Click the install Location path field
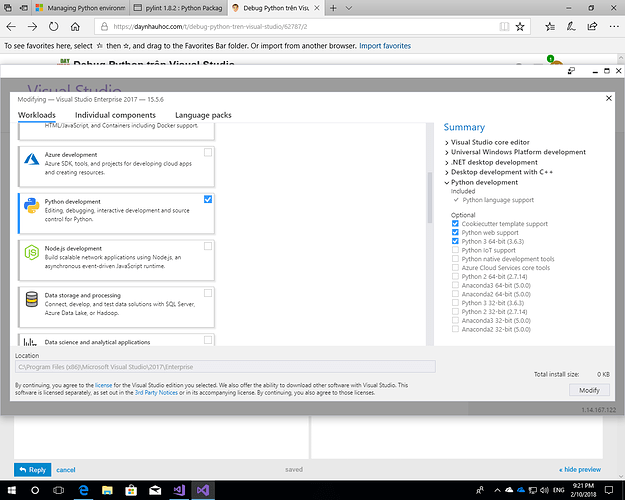Viewport: 625px width, 500px height. pos(225,367)
